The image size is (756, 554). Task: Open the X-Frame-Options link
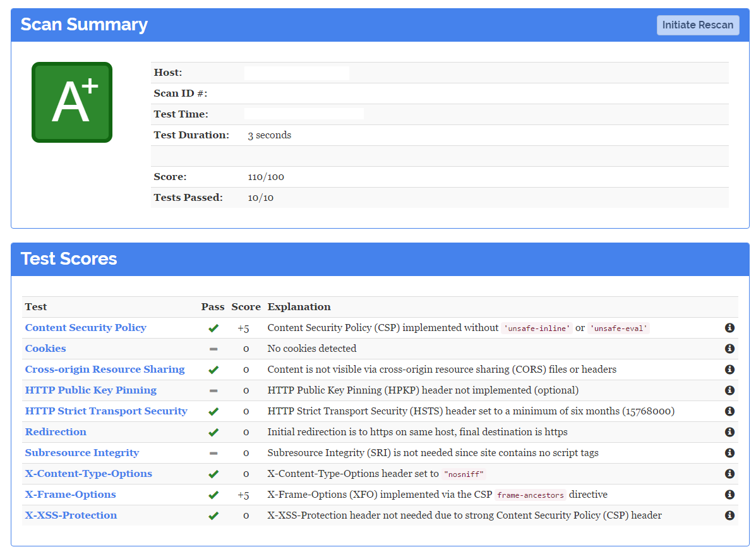click(70, 494)
